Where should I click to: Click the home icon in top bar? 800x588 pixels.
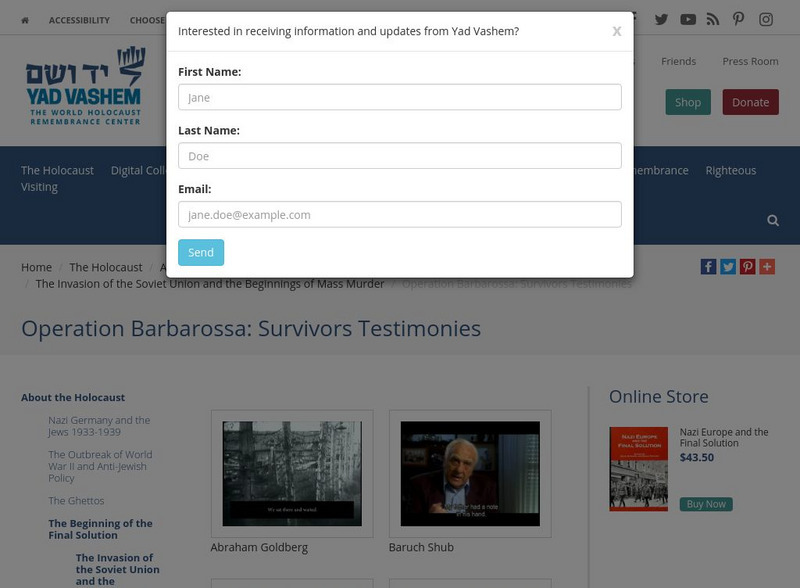pyautogui.click(x=25, y=20)
